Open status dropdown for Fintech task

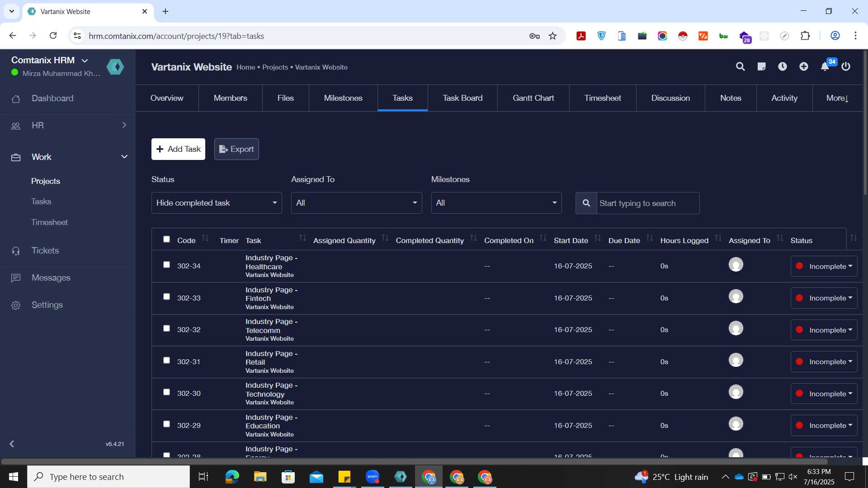click(824, 298)
